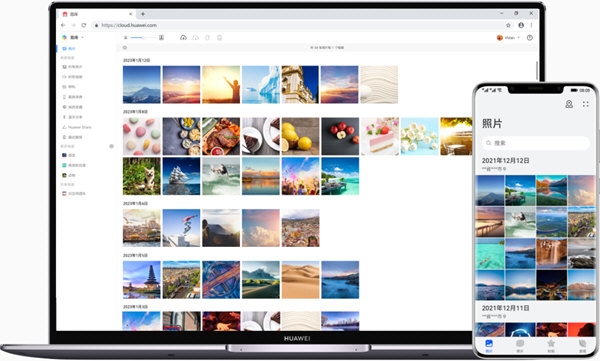Tap the 照片 tab in phone bottom bar
Viewport: 600px width, 361px height.
click(489, 345)
